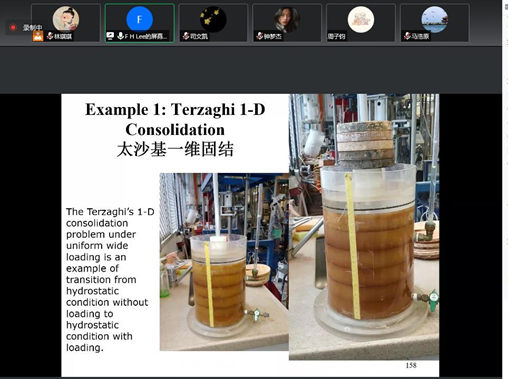The width and height of the screenshot is (508, 379).
Task: Select the woman portrait avatar participant
Action: point(287,19)
